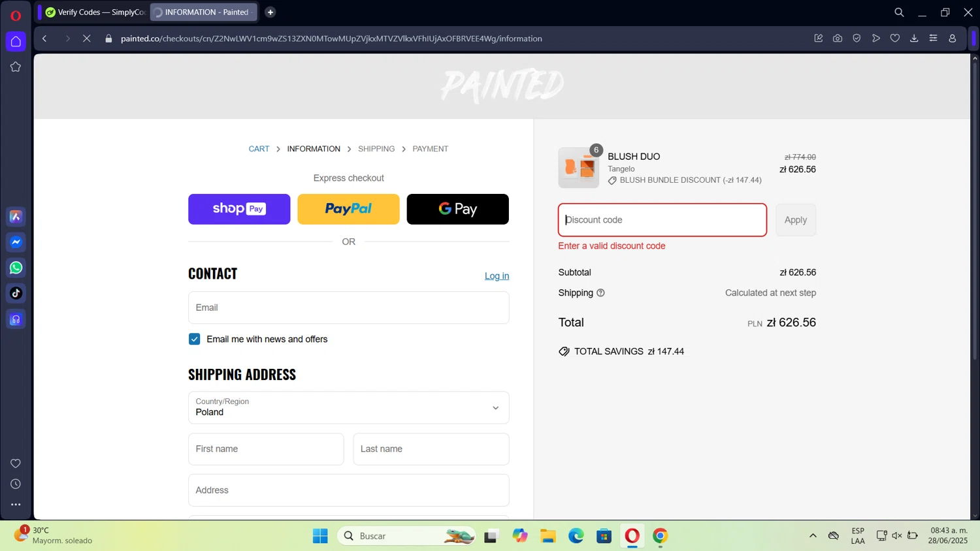Open the music player sidebar icon
The height and width of the screenshot is (551, 980).
tap(16, 319)
